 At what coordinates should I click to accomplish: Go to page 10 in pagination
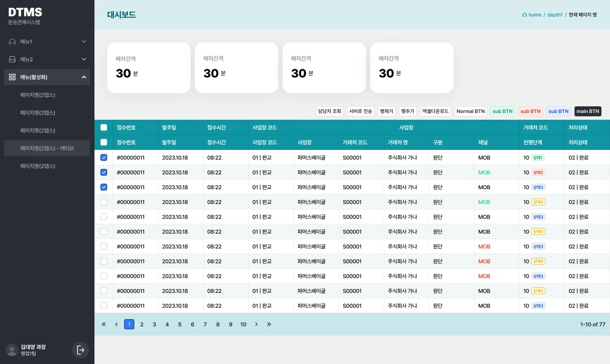click(243, 324)
